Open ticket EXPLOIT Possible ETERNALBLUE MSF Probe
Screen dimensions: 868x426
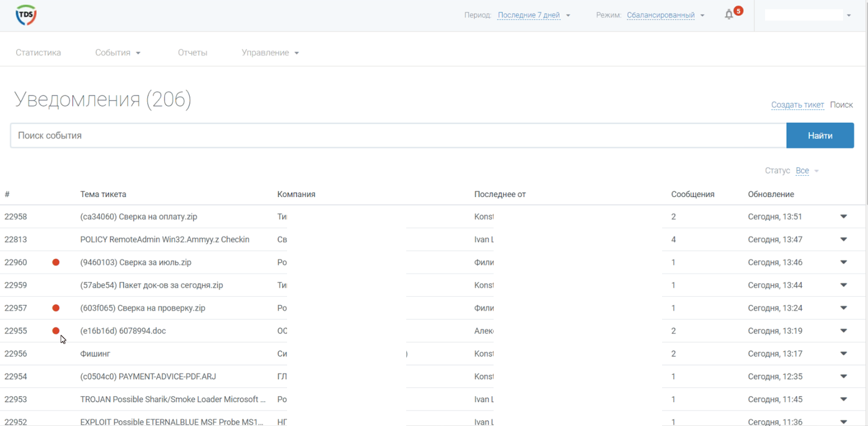click(x=172, y=422)
